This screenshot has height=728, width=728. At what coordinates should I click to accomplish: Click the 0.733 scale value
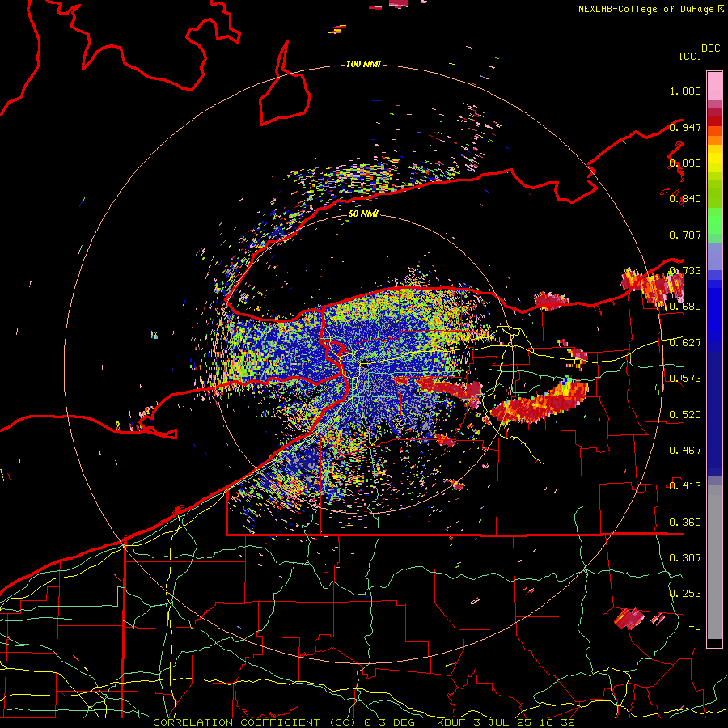click(x=685, y=271)
